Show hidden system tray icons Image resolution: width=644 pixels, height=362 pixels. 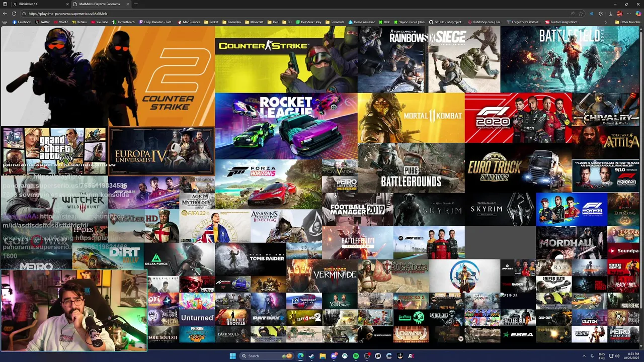point(584,356)
